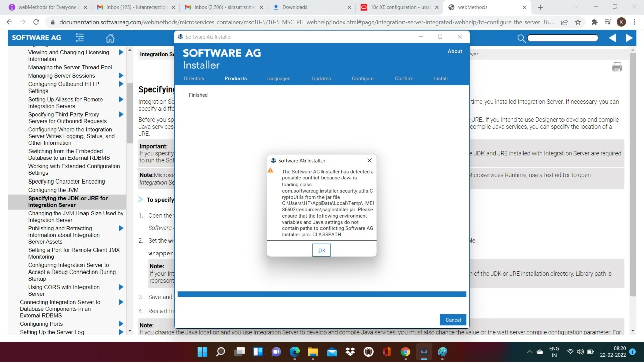
Task: Open Chrome side panel icon
Action: (607, 22)
